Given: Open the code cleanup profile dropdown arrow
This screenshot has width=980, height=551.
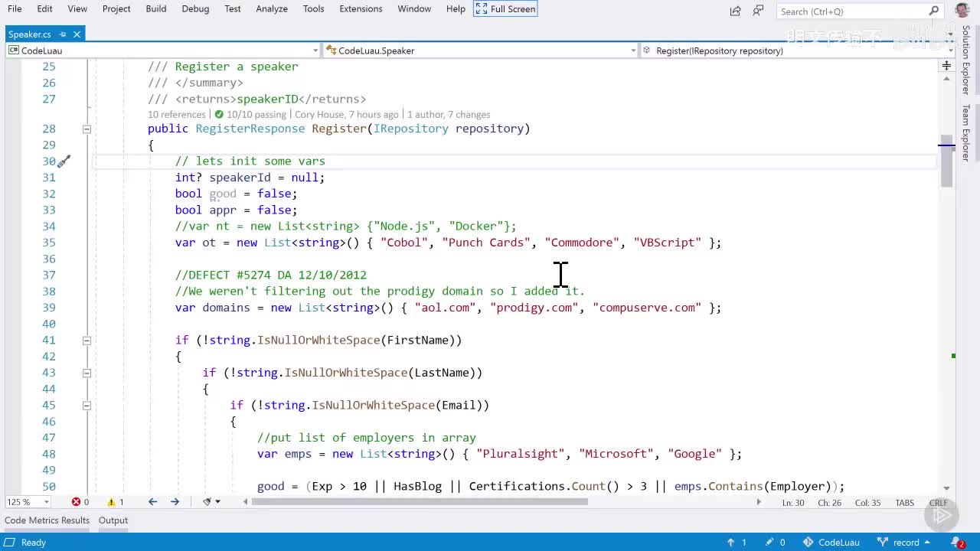Looking at the screenshot, I should (217, 502).
